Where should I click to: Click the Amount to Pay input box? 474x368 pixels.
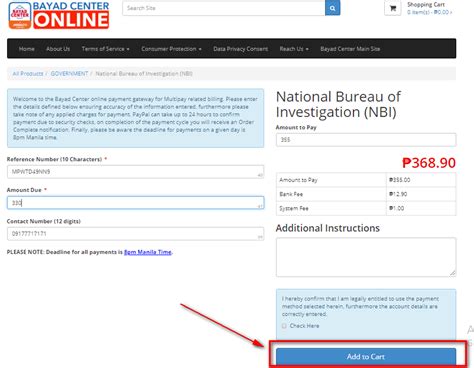[366, 140]
